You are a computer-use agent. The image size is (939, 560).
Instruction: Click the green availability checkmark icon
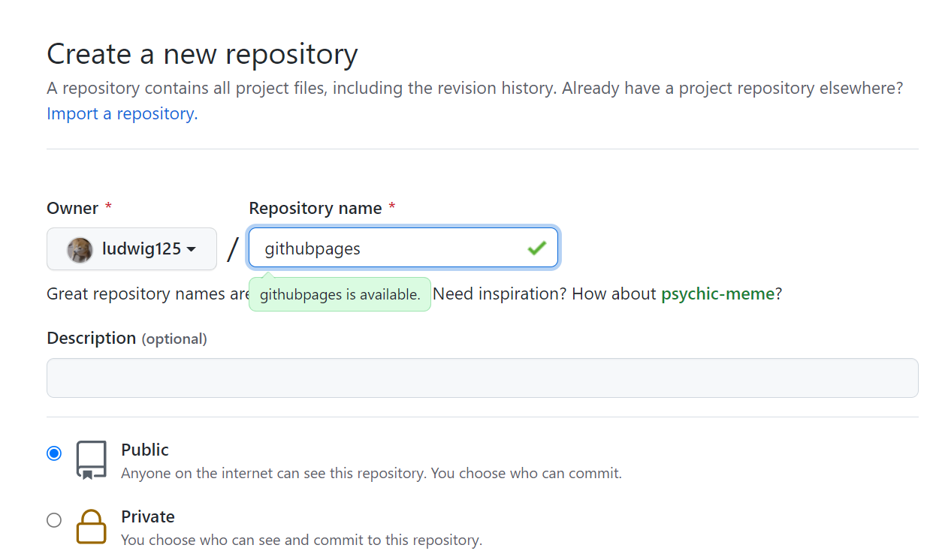pyautogui.click(x=536, y=248)
